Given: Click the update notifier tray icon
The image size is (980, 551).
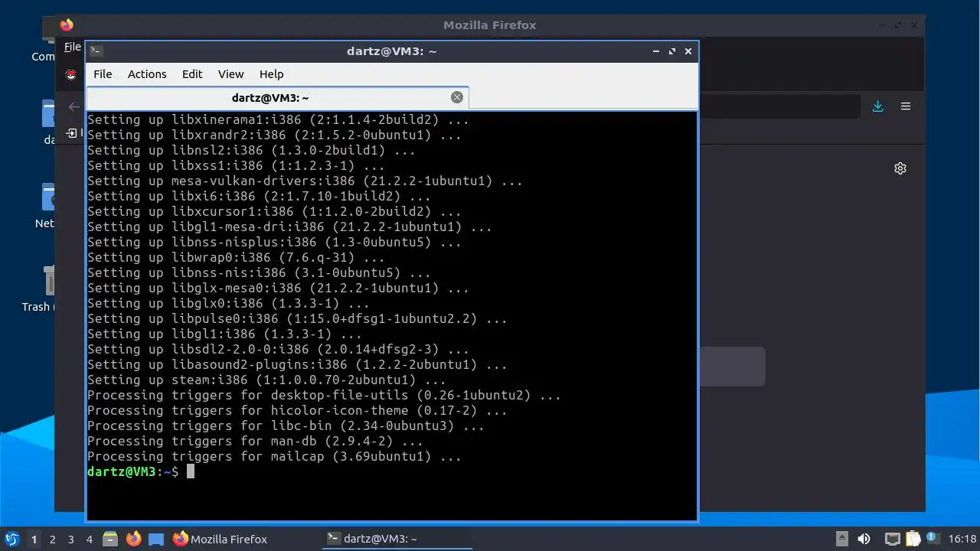Looking at the screenshot, I should (933, 539).
